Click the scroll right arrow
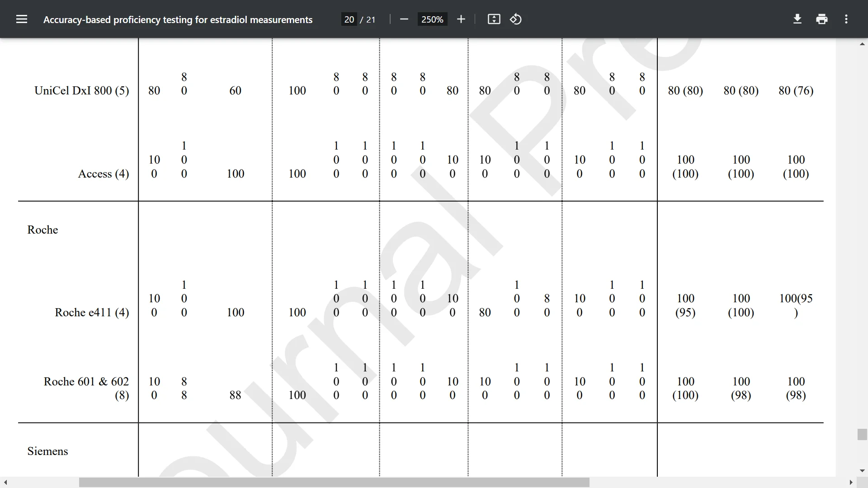 pyautogui.click(x=851, y=482)
